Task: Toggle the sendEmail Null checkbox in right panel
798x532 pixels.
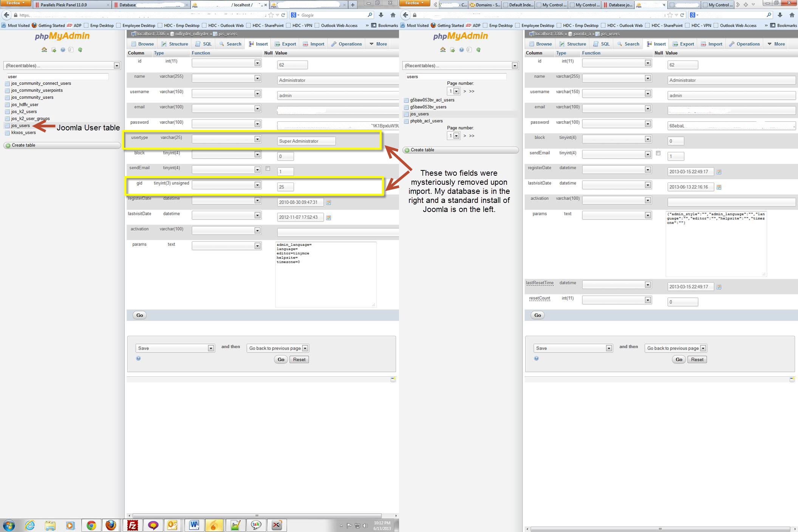Action: (659, 153)
